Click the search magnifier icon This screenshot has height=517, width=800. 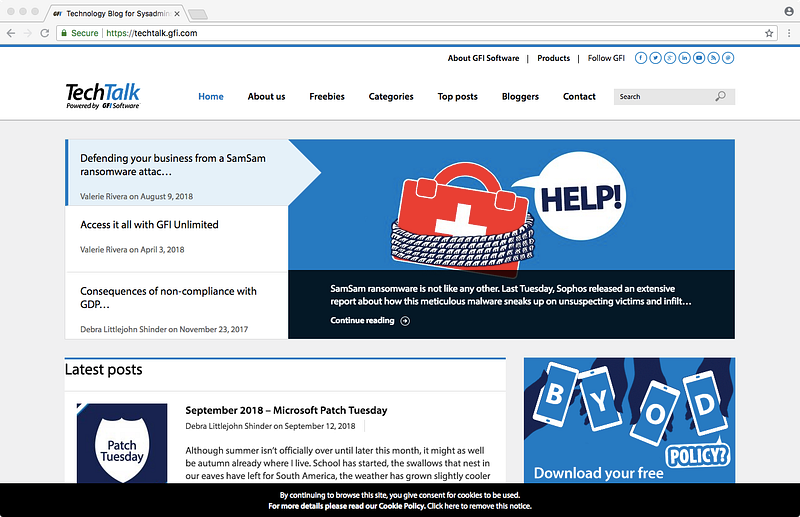coord(720,96)
